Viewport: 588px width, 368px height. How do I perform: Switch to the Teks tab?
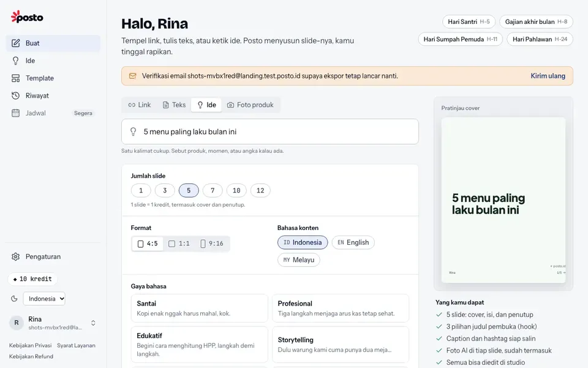[x=174, y=105]
